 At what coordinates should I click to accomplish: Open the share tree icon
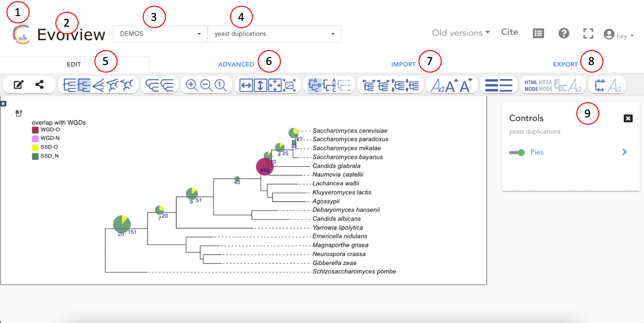tap(40, 85)
